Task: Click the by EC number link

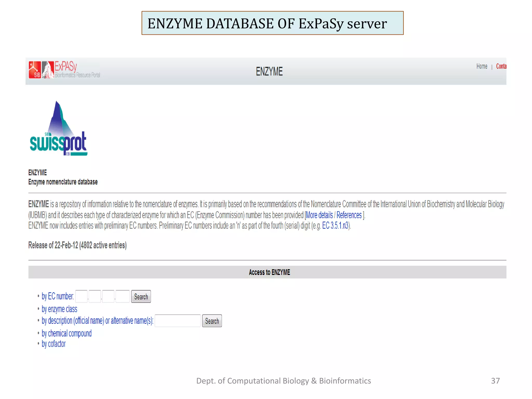Action: [x=58, y=296]
